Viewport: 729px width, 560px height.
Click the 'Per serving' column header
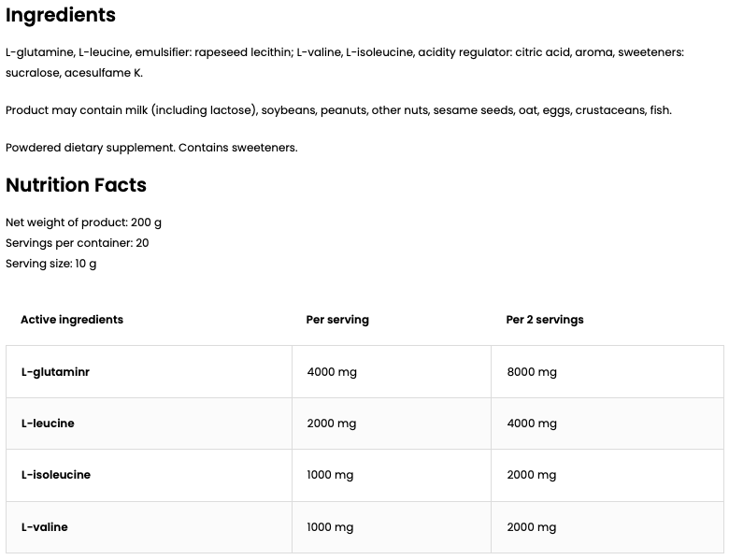(x=337, y=320)
